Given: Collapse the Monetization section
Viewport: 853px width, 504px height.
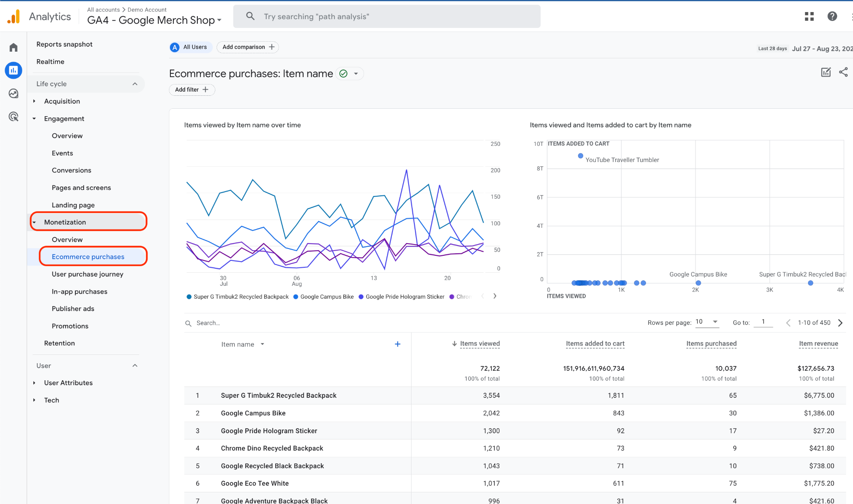Looking at the screenshot, I should point(34,222).
